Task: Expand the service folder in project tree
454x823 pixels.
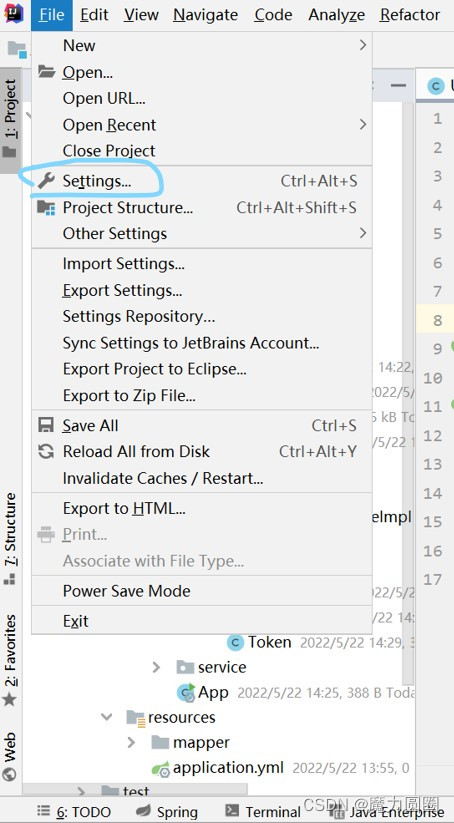Action: pos(156,667)
